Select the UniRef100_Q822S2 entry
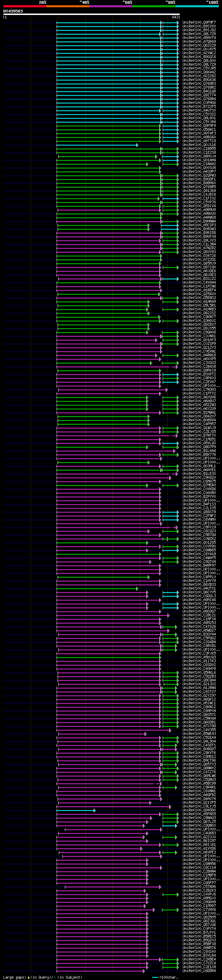The height and width of the screenshot is (980, 222). [199, 313]
